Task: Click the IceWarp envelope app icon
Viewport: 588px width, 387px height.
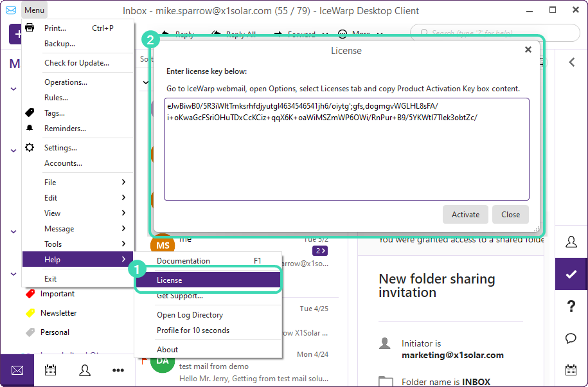Action: (x=12, y=10)
